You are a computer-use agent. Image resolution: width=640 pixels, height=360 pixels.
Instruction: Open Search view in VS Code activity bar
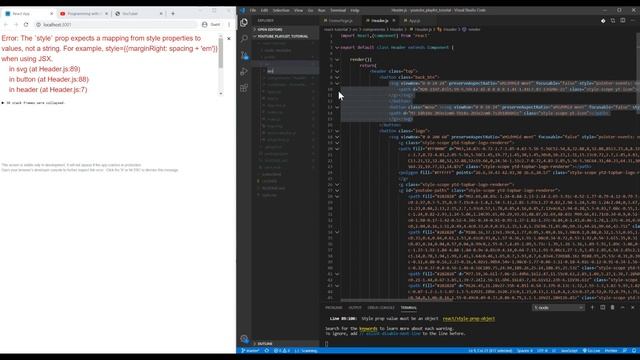244,39
